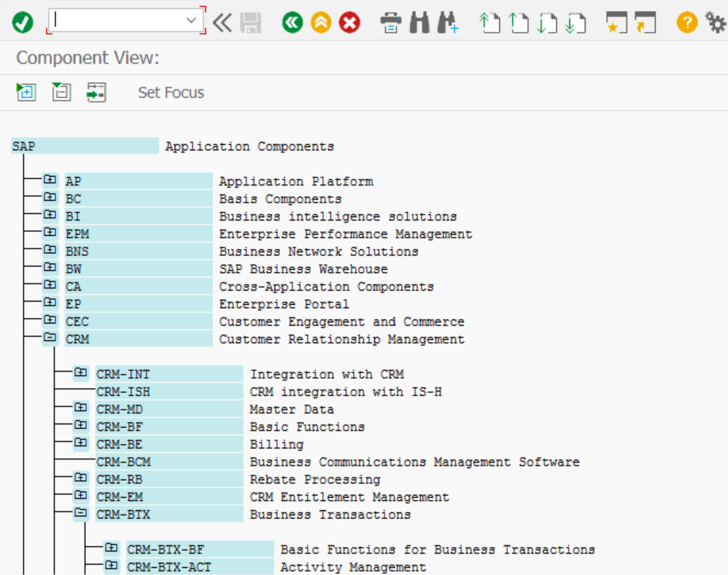The image size is (728, 575).
Task: Click the BC component code
Action: click(138, 199)
